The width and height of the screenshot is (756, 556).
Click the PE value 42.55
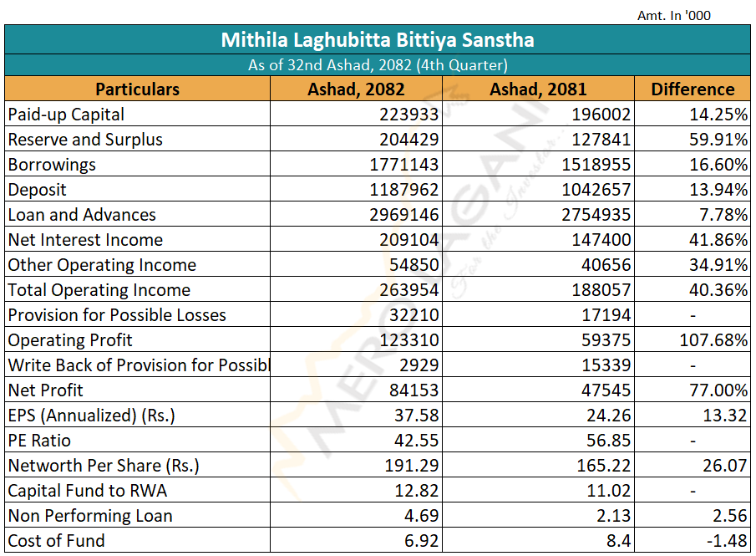click(417, 441)
